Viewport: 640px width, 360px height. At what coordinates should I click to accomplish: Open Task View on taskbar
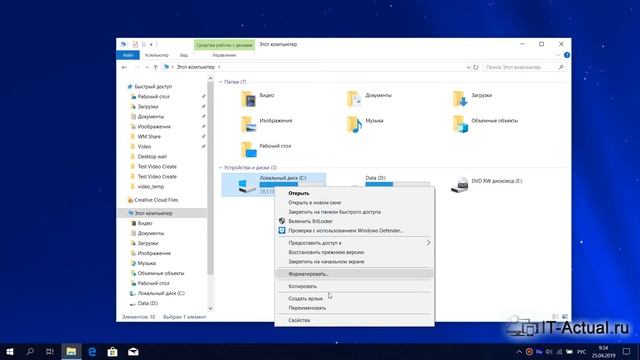(x=50, y=351)
